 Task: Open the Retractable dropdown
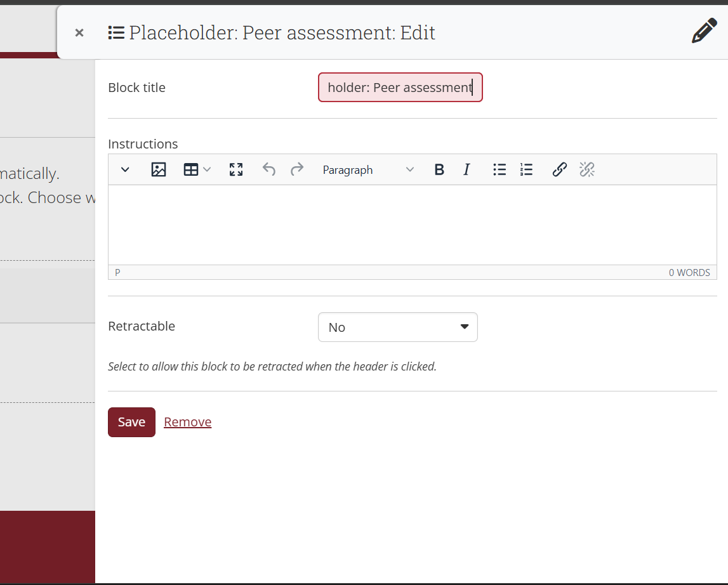tap(397, 327)
